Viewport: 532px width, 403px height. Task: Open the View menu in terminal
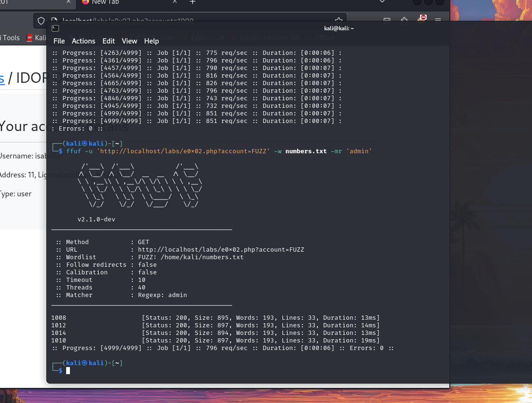(129, 41)
